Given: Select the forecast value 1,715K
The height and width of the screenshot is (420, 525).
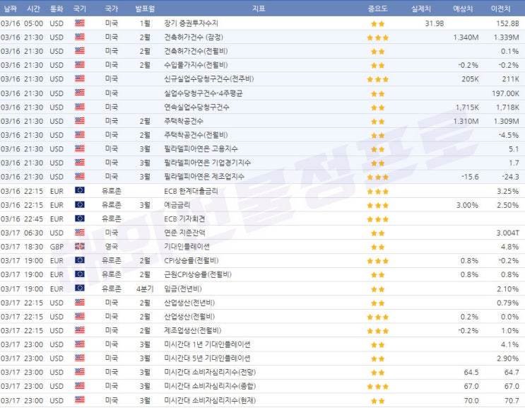Looking at the screenshot, I should pos(467,107).
